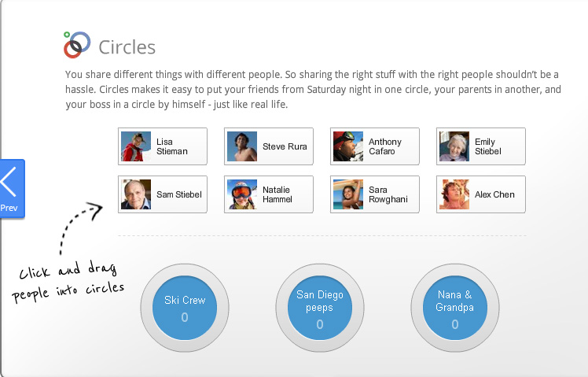Click Alex Chen's avatar picture
The height and width of the screenshot is (377, 588).
click(454, 194)
